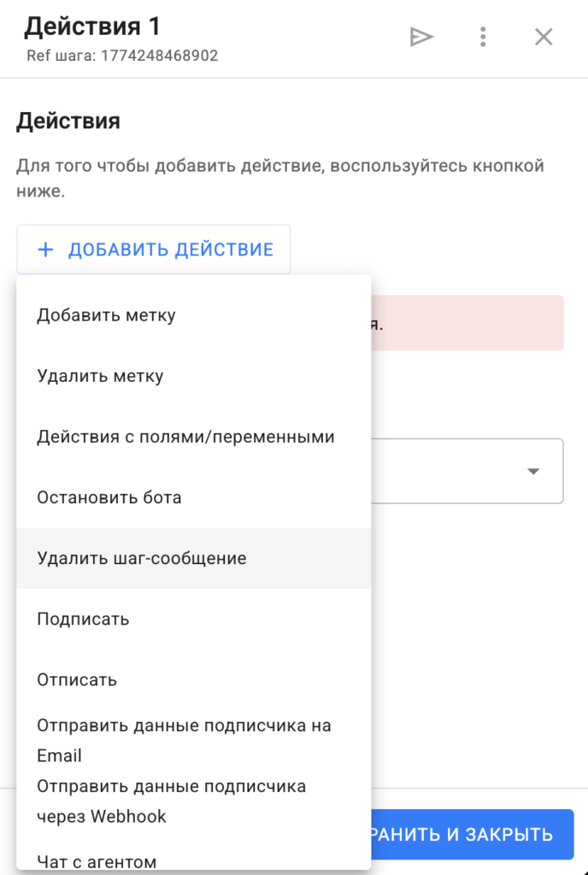Viewport: 588px width, 875px height.
Task: Pick Отправить данные подписчика через Webhook
Action: pyautogui.click(x=171, y=801)
